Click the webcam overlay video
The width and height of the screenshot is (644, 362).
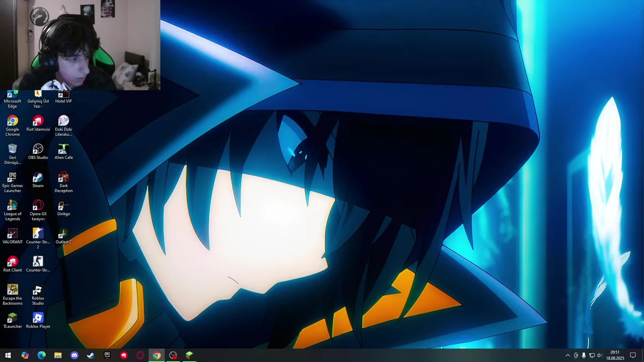coord(80,45)
